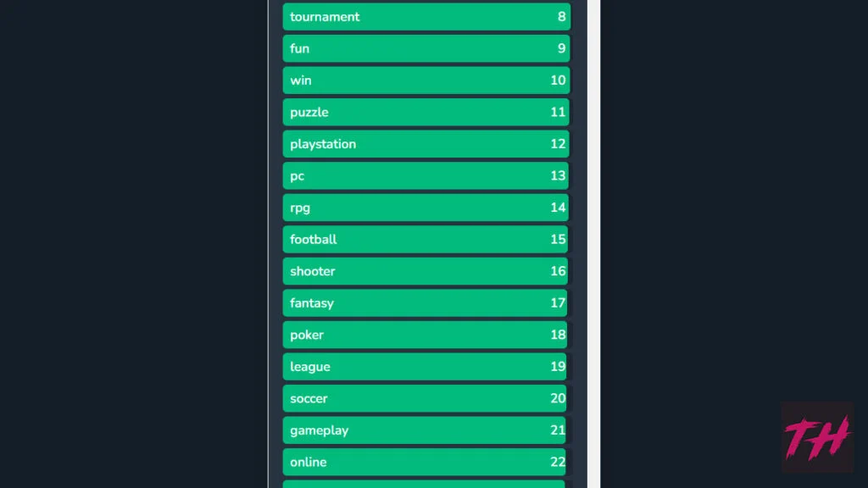Image resolution: width=868 pixels, height=488 pixels.
Task: Click the partially visible bar below online
Action: 424,484
